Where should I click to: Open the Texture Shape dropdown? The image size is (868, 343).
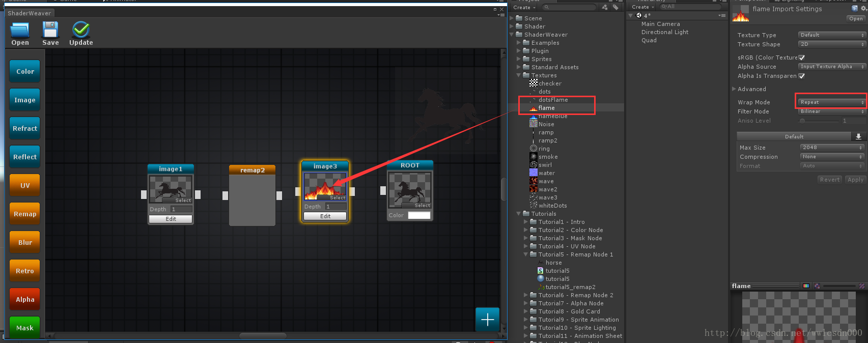832,44
